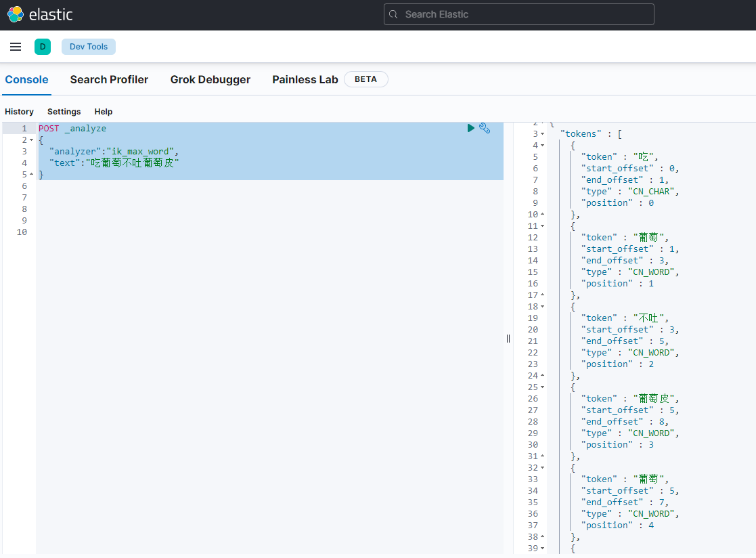Click the "CN_CHAR" type value
The width and height of the screenshot is (756, 558).
point(651,192)
